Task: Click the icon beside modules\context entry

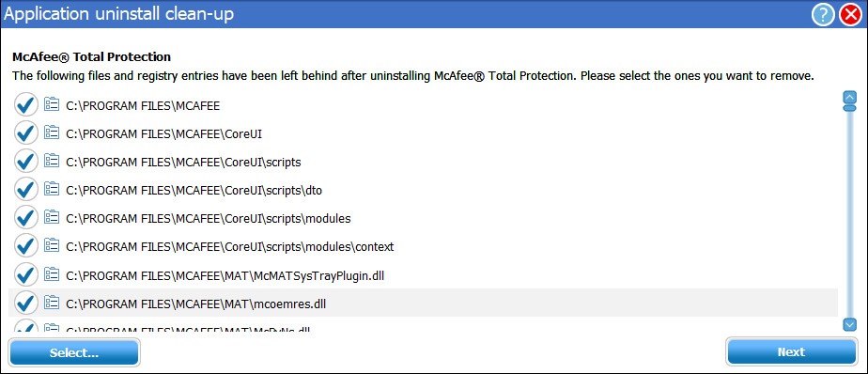Action: pos(52,245)
